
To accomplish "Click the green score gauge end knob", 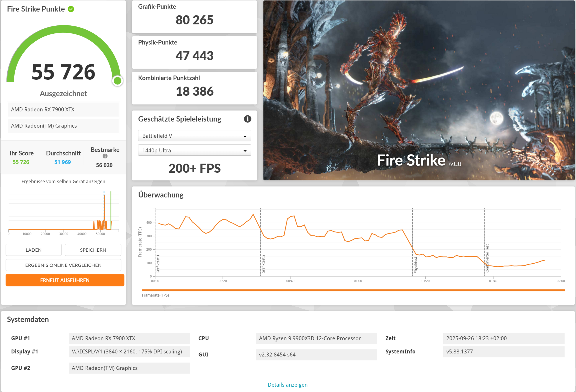I will tap(118, 80).
